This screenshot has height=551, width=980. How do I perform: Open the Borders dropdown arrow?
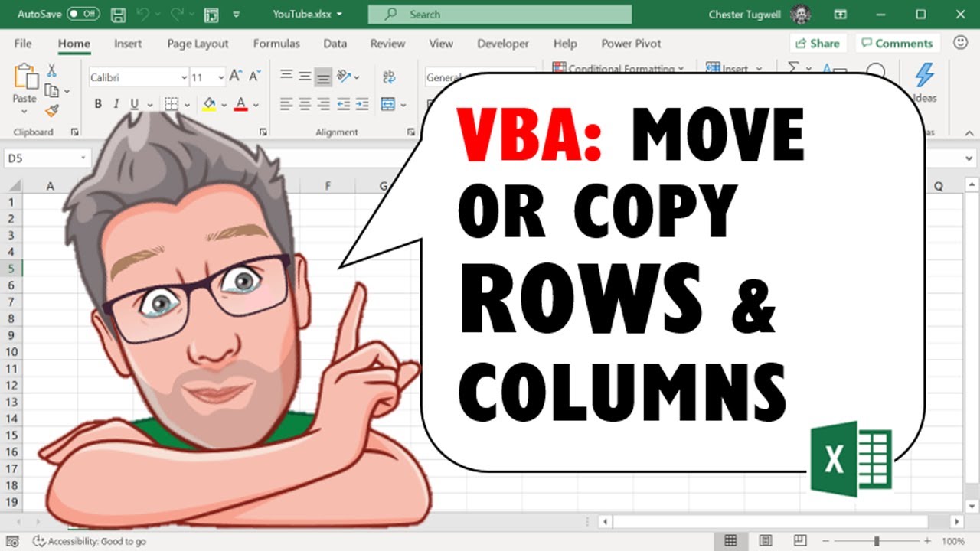tap(188, 104)
